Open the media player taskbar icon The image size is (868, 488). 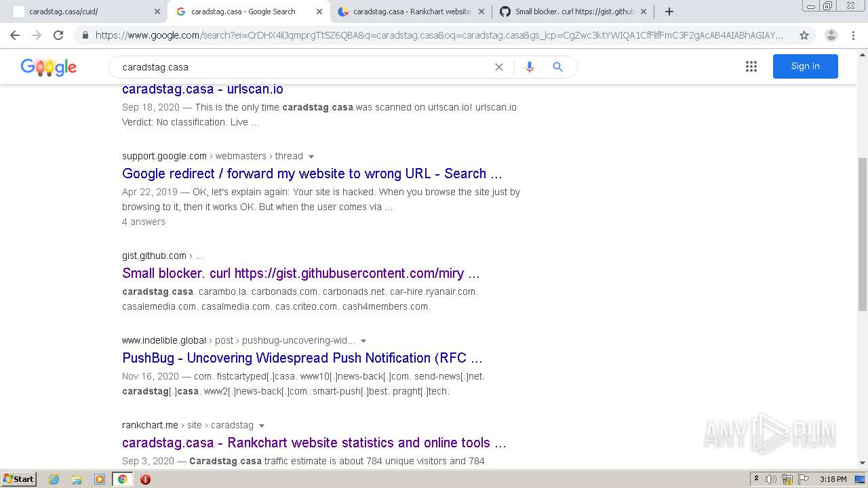[100, 479]
